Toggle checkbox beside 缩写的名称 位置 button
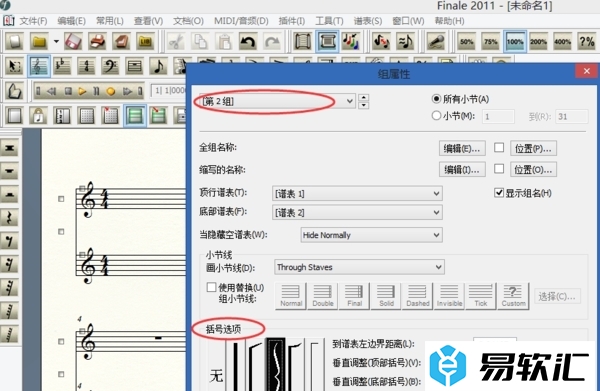Screen dimensions: 600x391 pyautogui.click(x=499, y=169)
